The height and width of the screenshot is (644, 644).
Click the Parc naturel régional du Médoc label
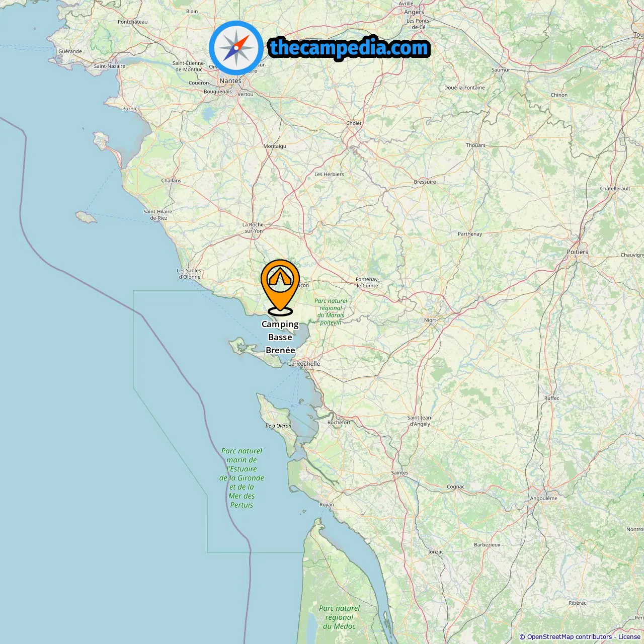point(340,617)
